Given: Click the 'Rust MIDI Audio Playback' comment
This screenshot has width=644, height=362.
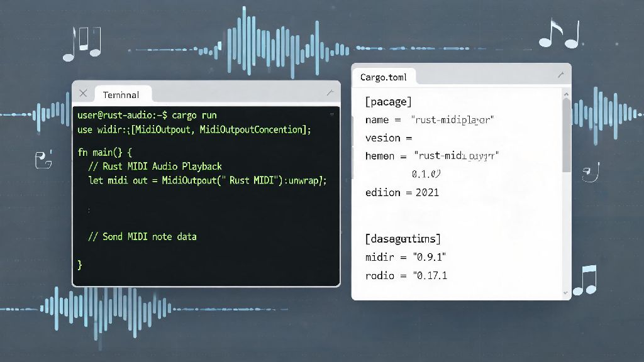Looking at the screenshot, I should tap(155, 166).
